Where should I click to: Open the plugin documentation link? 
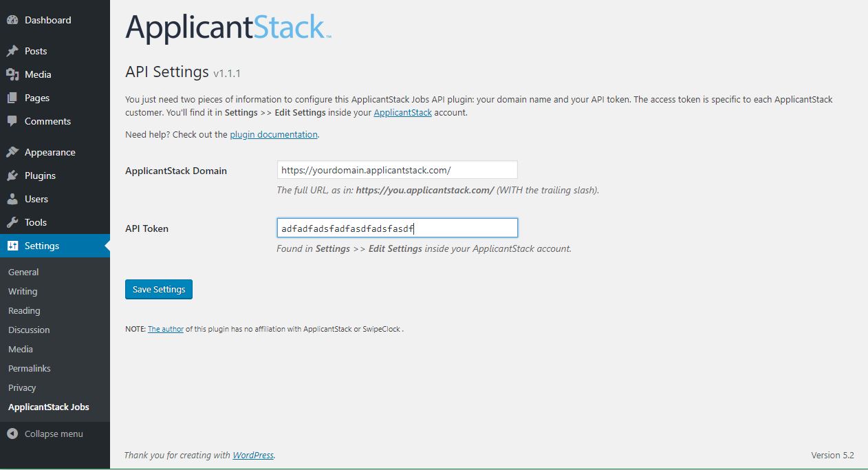coord(274,134)
